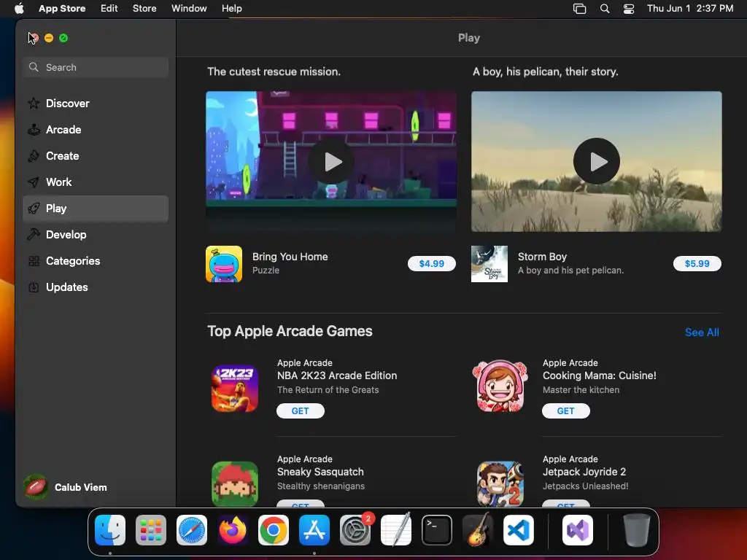
Task: Select the Create paintbrush icon
Action: tap(34, 156)
